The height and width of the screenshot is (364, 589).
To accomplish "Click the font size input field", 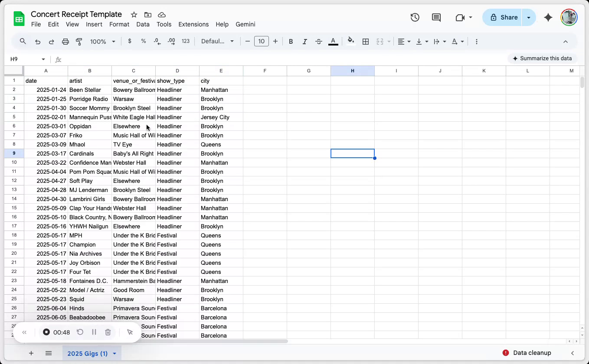I will (x=261, y=42).
